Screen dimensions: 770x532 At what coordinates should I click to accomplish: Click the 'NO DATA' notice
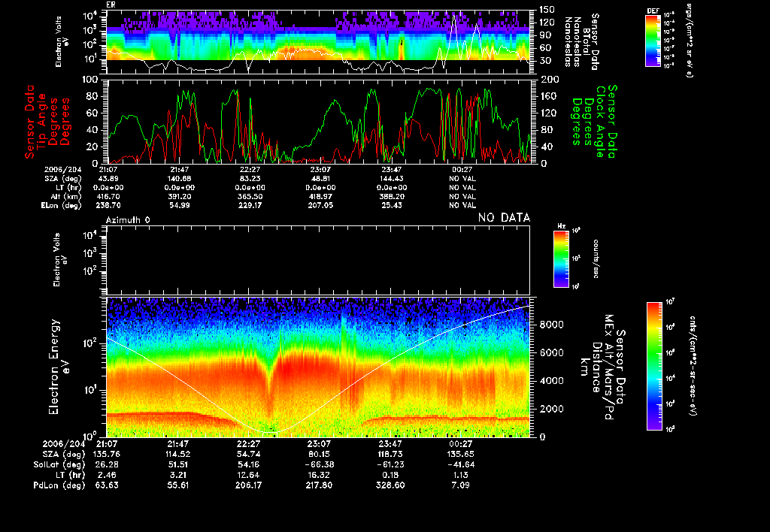pos(505,218)
